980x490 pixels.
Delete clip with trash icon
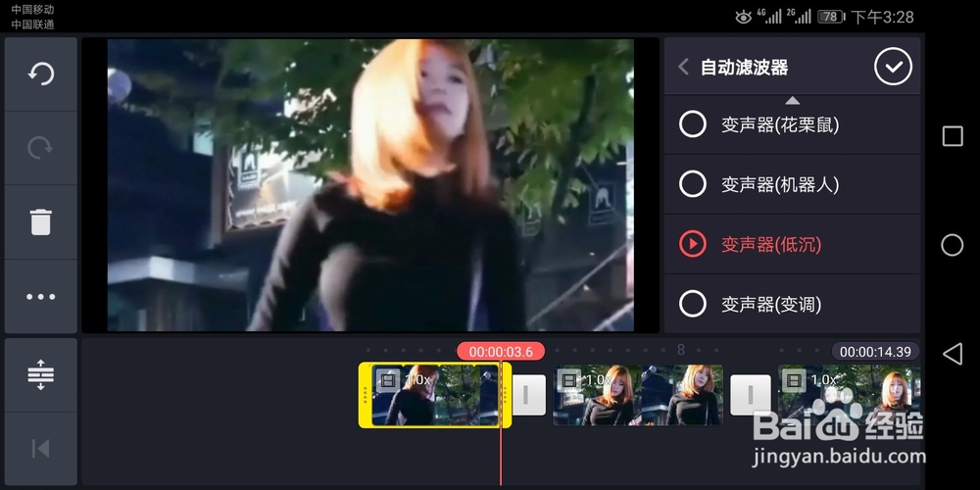[x=40, y=221]
